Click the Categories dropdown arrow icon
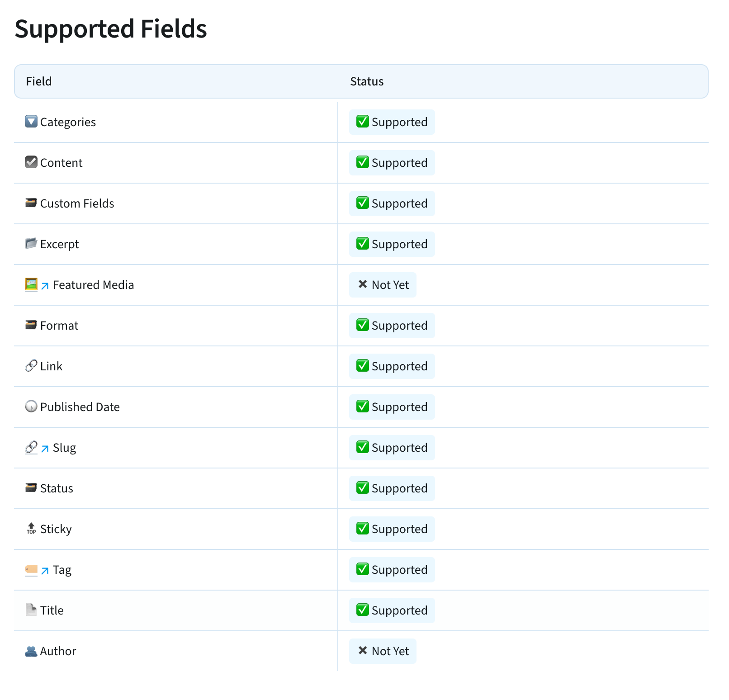Viewport: 729px width, 700px height. 31,122
